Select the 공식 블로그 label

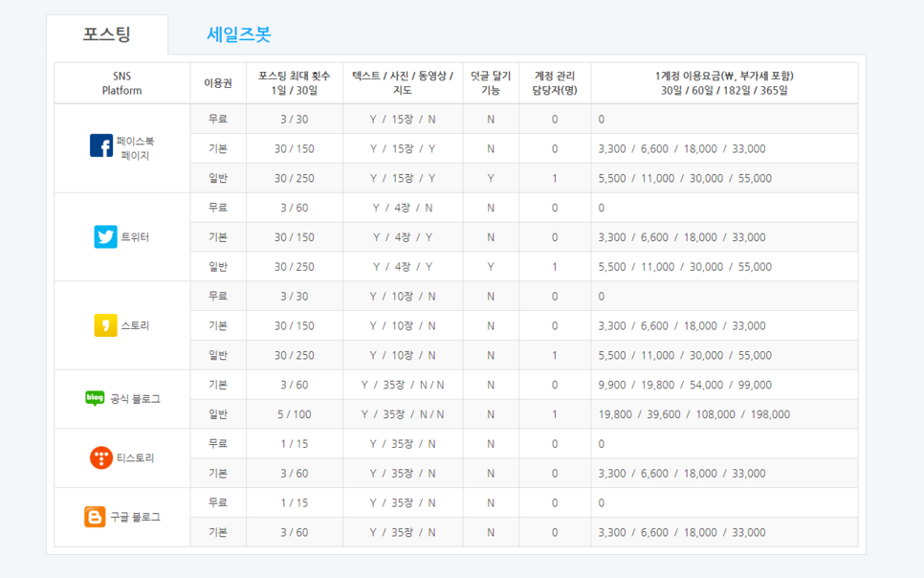point(135,399)
